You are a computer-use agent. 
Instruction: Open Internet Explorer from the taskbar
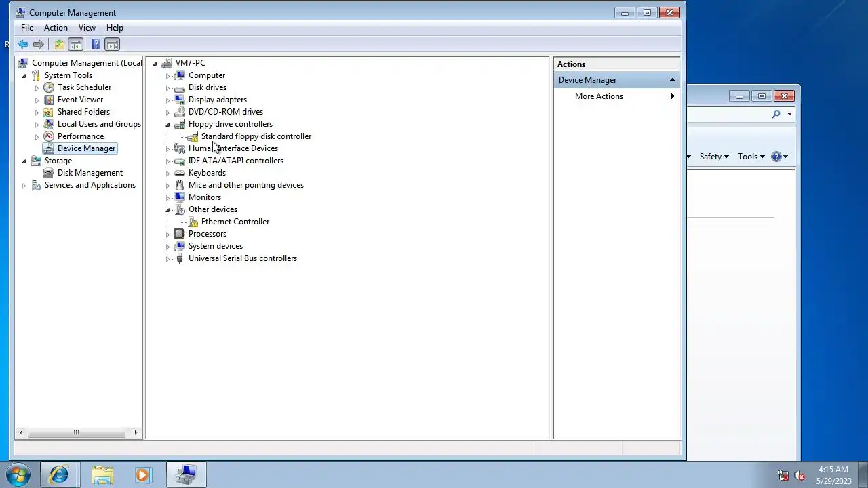tap(59, 474)
